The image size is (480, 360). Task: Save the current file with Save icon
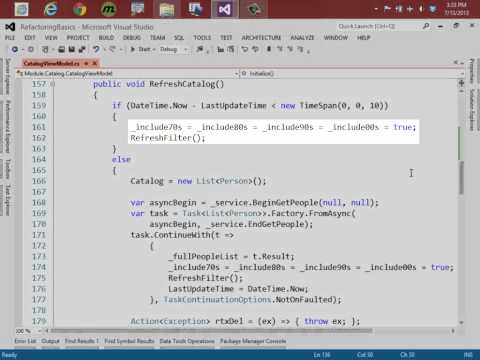pos(72,49)
